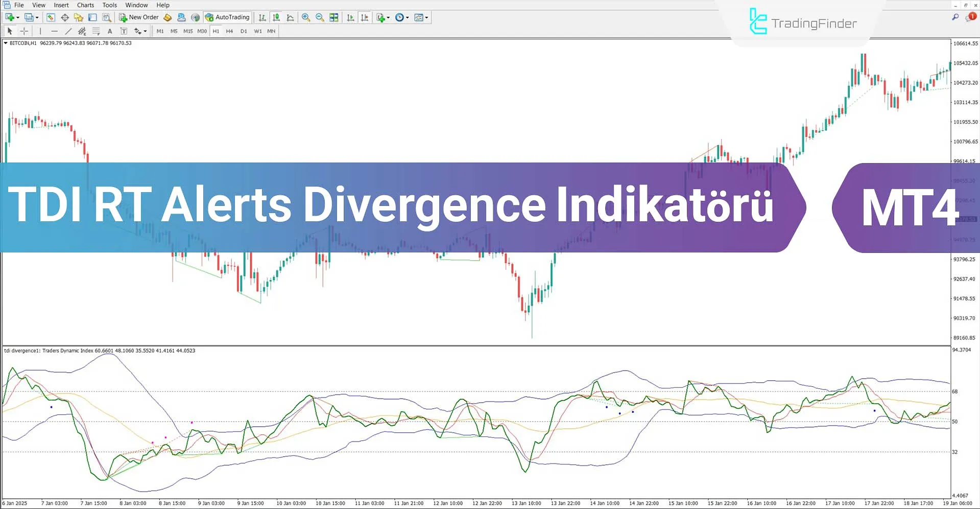Viewport: 980px width, 509px height.
Task: Select the Add Text tool
Action: 110,31
